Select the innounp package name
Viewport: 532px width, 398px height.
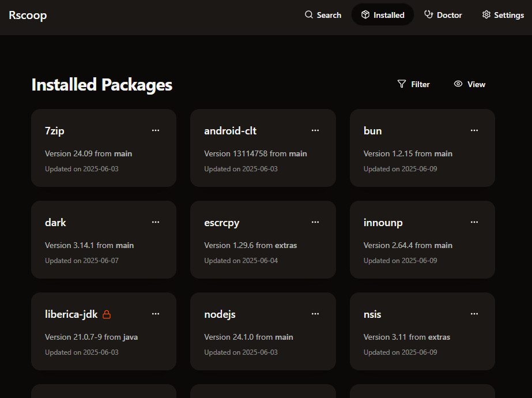[x=383, y=223]
